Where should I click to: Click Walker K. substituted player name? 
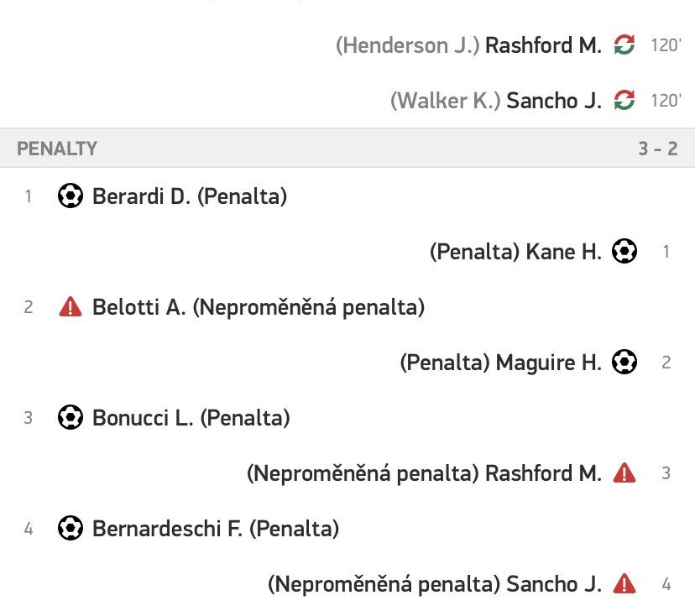[x=445, y=101]
